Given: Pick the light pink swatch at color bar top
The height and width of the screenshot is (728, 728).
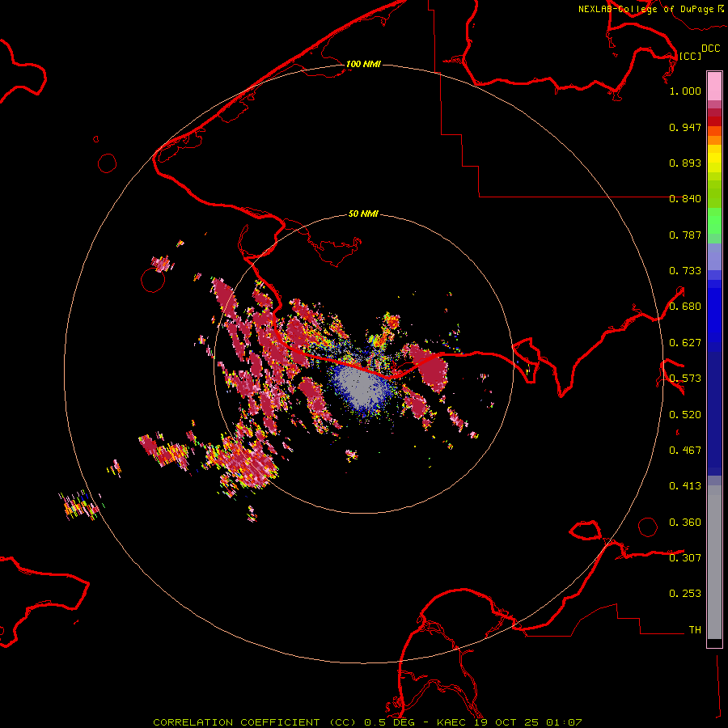Looking at the screenshot, I should (714, 87).
